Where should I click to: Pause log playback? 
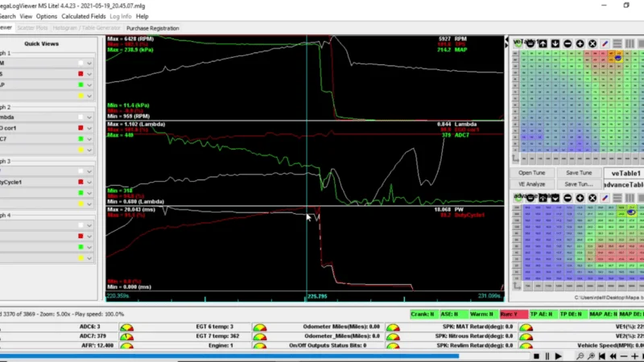click(x=547, y=356)
